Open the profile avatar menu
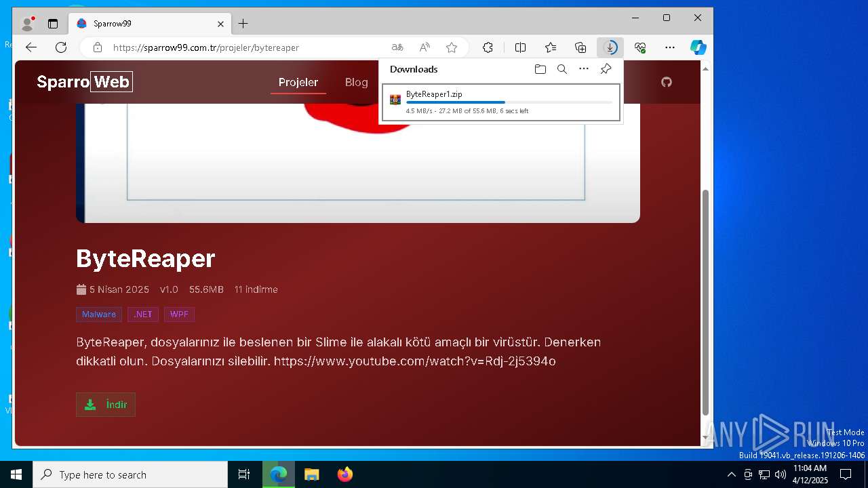Image resolution: width=868 pixels, height=488 pixels. click(28, 24)
